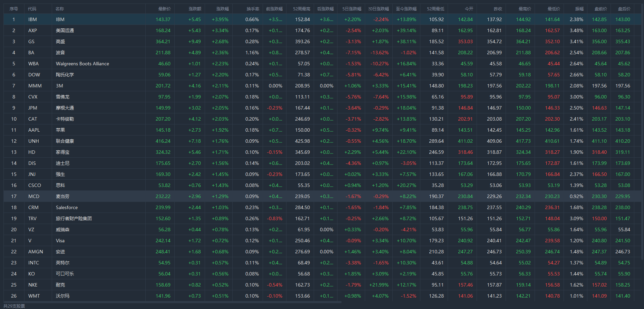The image size is (644, 309).
Task: Click the 盘前价 column header
Action: pyautogui.click(x=601, y=9)
